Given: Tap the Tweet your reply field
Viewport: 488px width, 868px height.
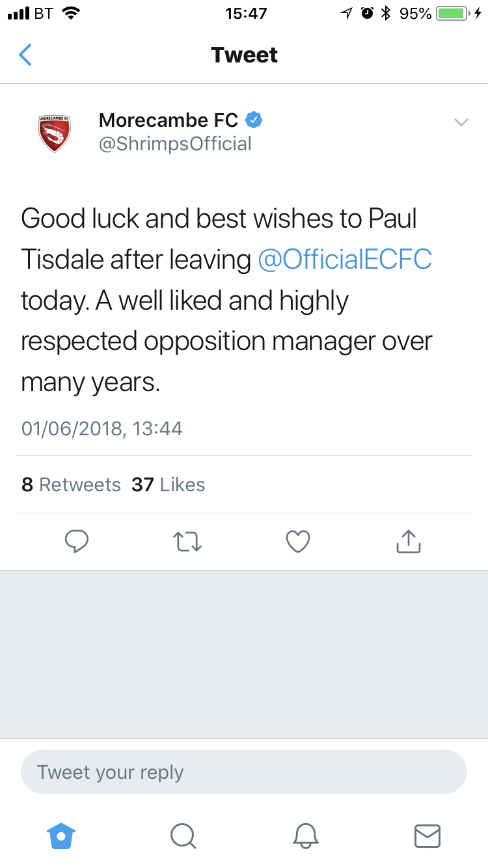Looking at the screenshot, I should [x=244, y=772].
